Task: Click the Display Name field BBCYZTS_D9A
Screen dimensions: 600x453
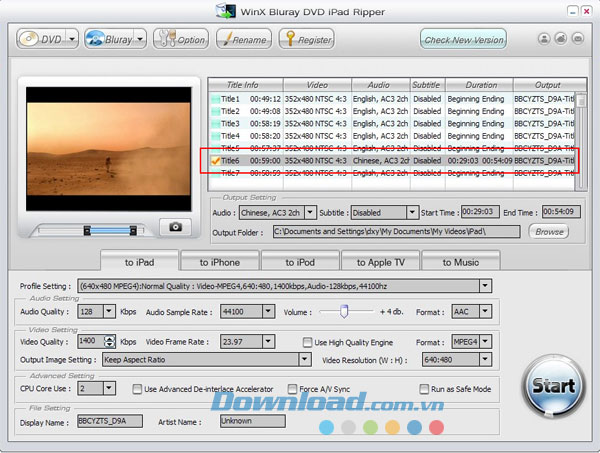Action: 110,421
